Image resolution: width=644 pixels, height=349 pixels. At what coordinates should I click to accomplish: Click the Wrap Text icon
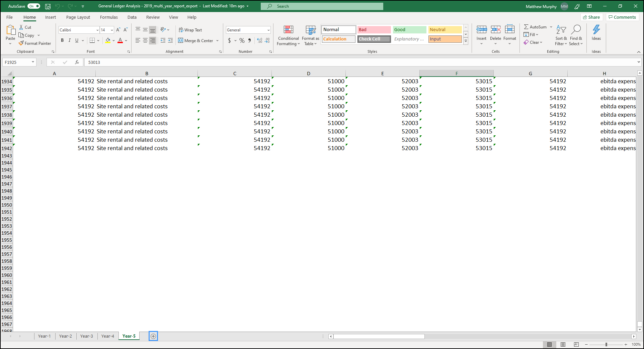190,30
